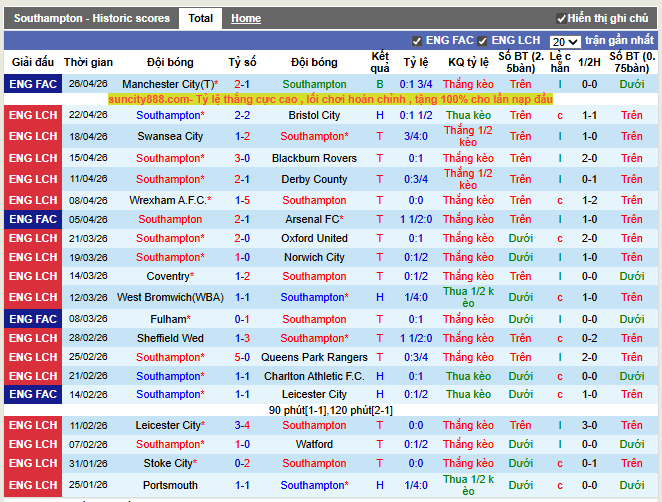This screenshot has height=502, width=662.
Task: Uncheck the ENG FAC filter checkbox
Action: click(417, 41)
